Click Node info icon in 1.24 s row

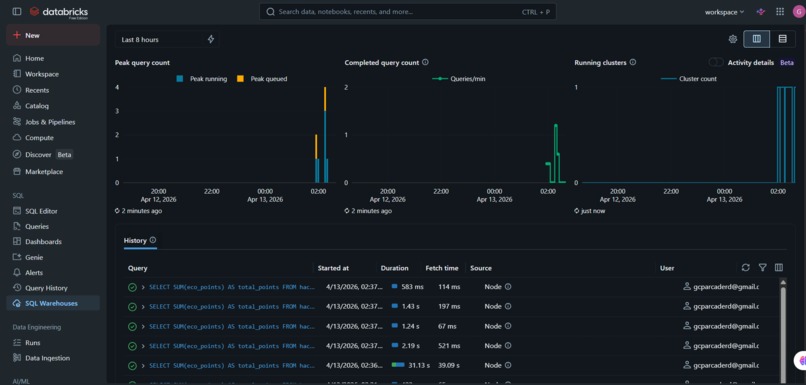pyautogui.click(x=508, y=326)
